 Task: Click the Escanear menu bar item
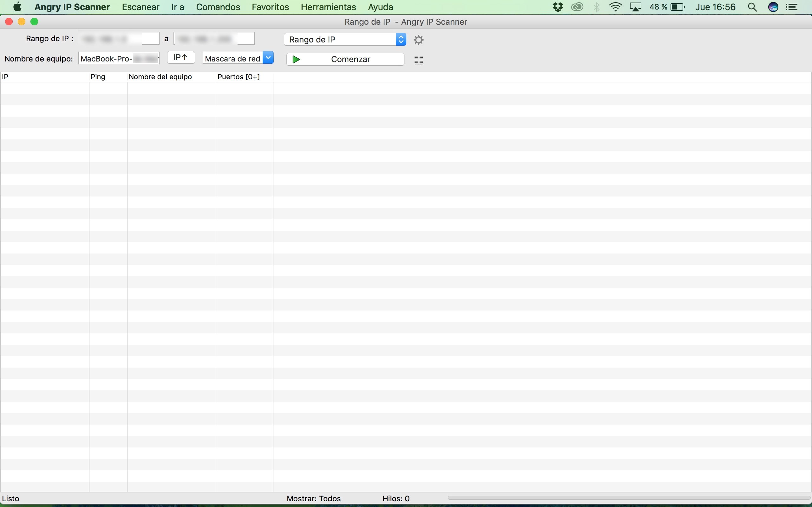(x=140, y=6)
